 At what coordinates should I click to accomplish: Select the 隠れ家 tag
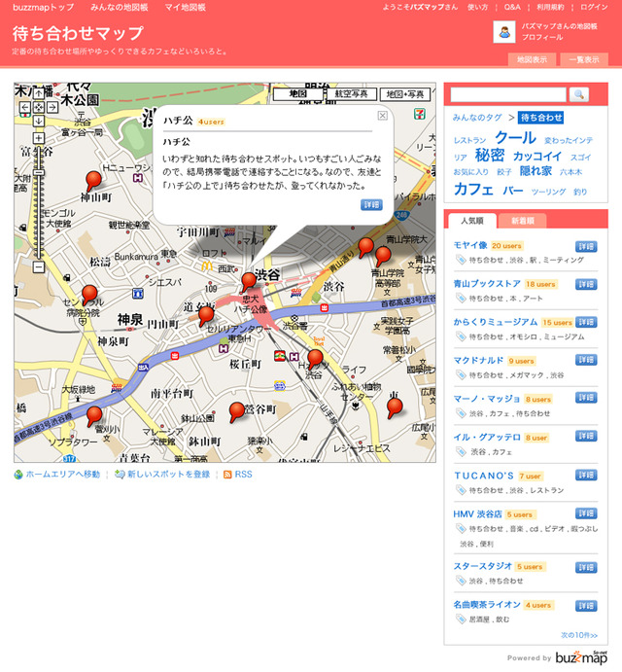point(536,171)
